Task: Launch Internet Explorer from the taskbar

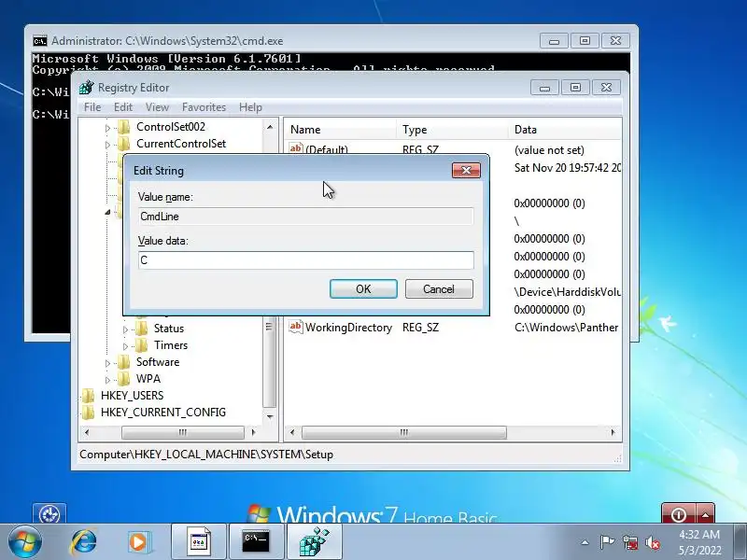Action: [x=84, y=542]
